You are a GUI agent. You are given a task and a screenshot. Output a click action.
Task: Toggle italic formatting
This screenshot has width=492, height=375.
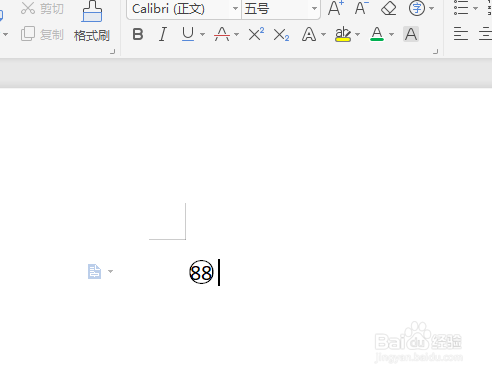pyautogui.click(x=163, y=34)
